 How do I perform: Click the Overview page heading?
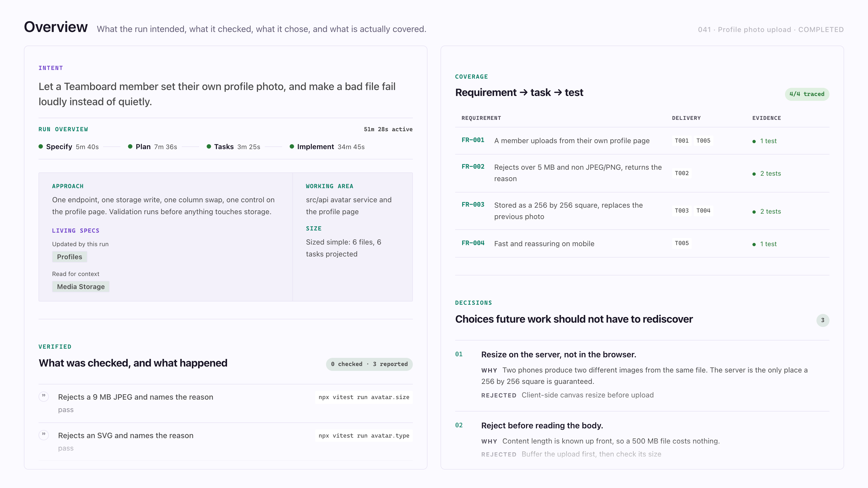coord(56,27)
